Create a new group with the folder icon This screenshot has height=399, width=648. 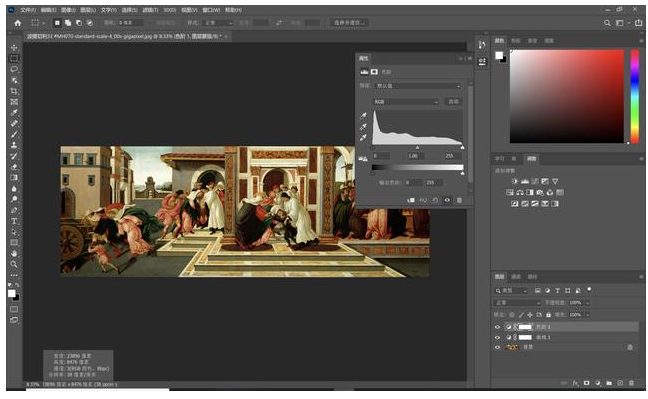click(x=609, y=383)
